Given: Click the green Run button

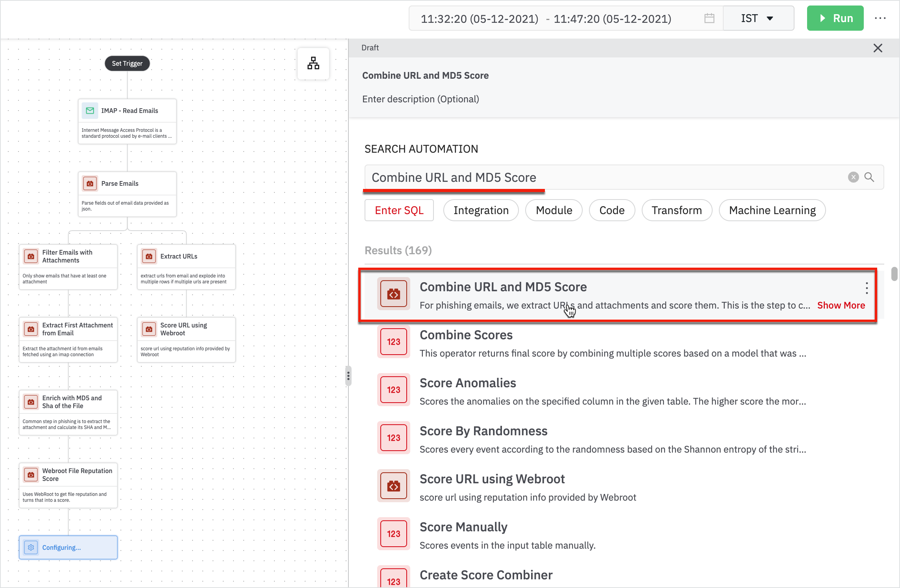Looking at the screenshot, I should coord(835,18).
